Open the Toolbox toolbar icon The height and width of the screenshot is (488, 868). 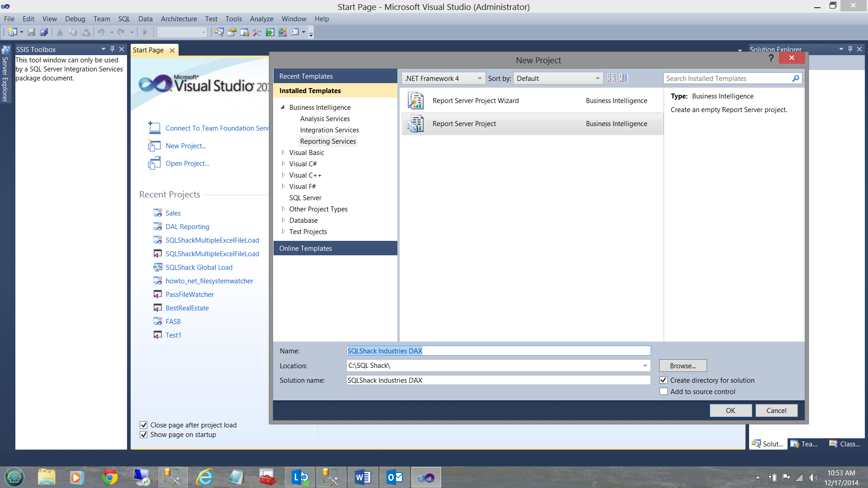pos(257,32)
